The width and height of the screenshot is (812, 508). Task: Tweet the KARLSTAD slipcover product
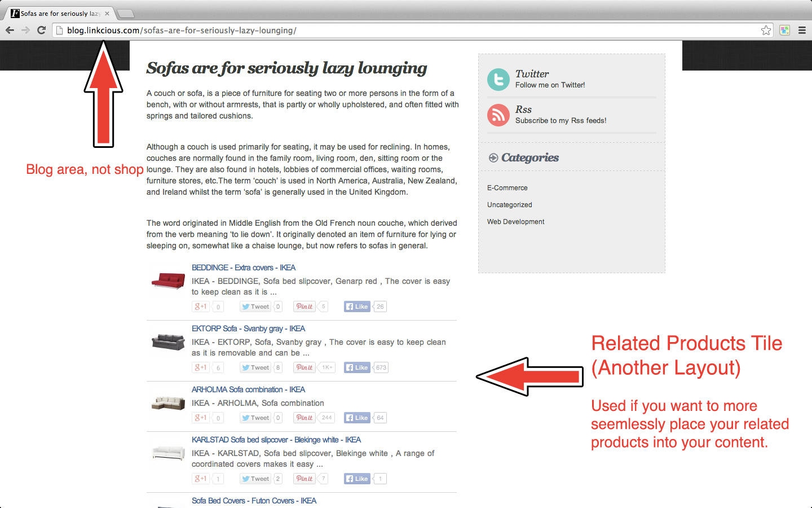pyautogui.click(x=255, y=479)
